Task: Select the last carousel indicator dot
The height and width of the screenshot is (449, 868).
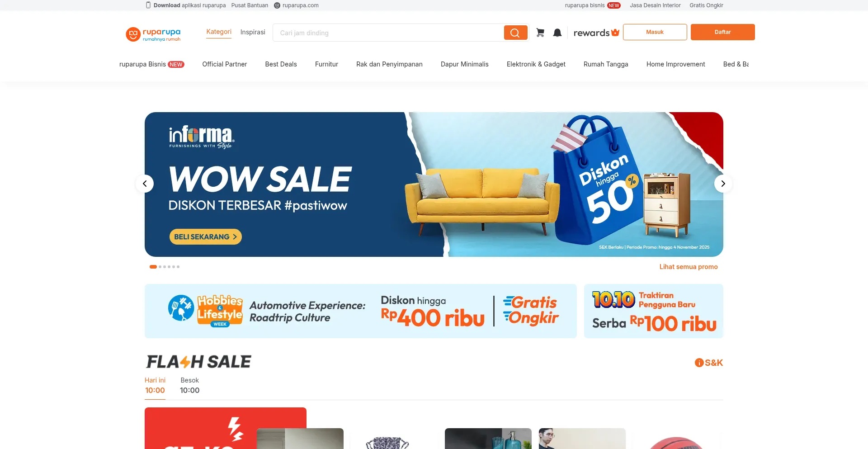Action: coord(178,267)
